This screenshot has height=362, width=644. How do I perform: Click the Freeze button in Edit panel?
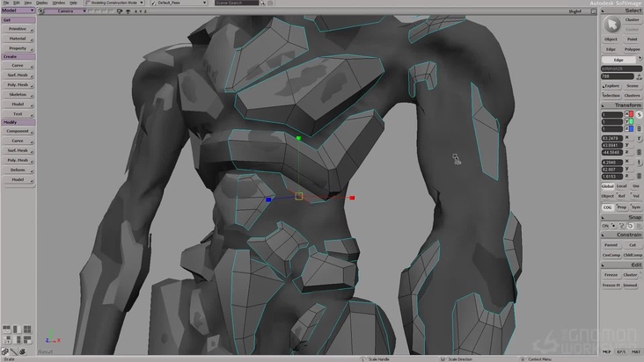pyautogui.click(x=611, y=275)
